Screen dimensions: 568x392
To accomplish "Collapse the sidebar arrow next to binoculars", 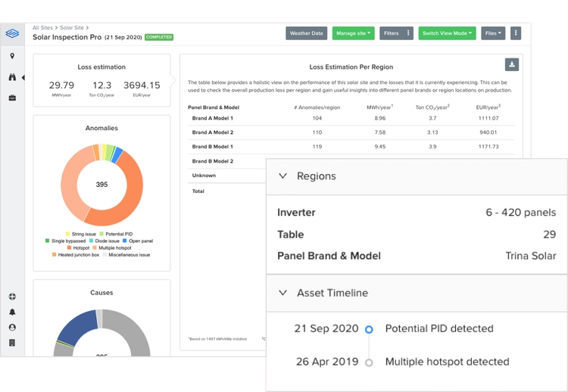I will click(x=23, y=77).
